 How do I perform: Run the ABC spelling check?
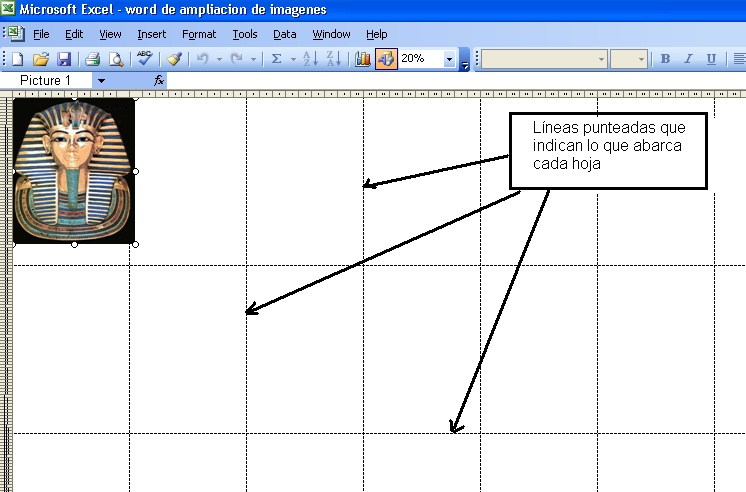144,58
